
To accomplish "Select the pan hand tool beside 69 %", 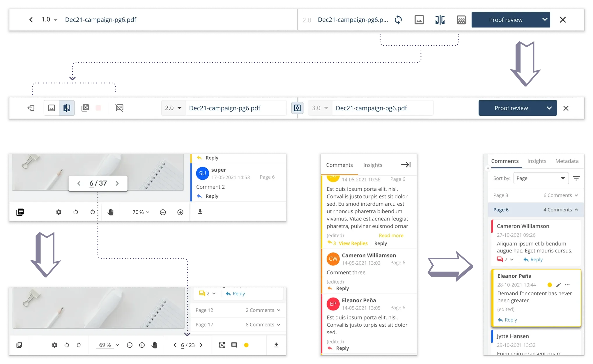I will [154, 345].
